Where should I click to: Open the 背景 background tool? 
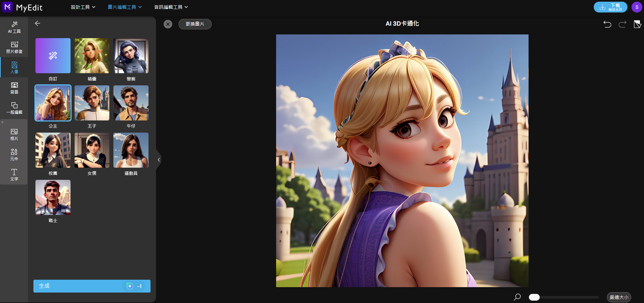pos(14,88)
